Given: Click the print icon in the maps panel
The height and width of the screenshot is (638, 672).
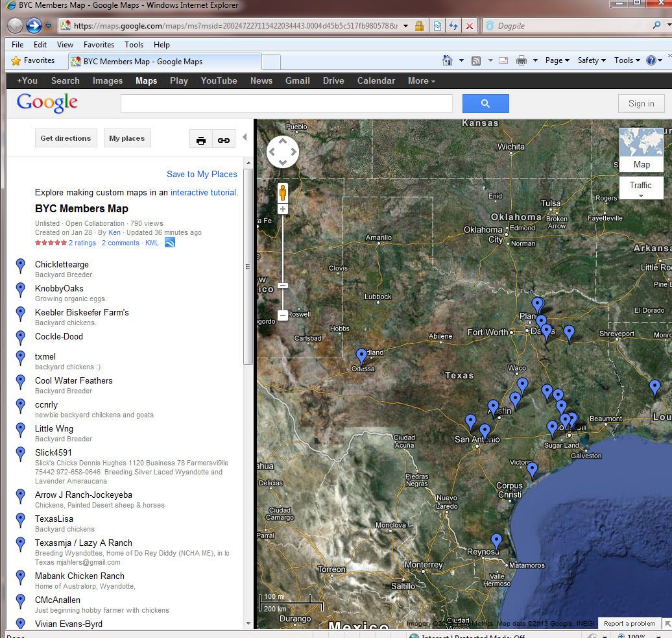Looking at the screenshot, I should [x=201, y=140].
